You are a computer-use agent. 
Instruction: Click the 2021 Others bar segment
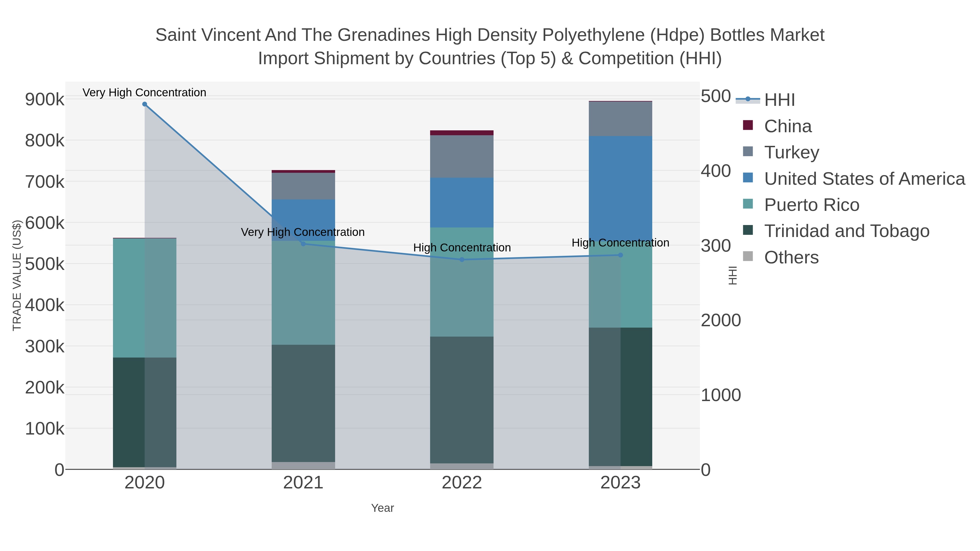pyautogui.click(x=303, y=466)
